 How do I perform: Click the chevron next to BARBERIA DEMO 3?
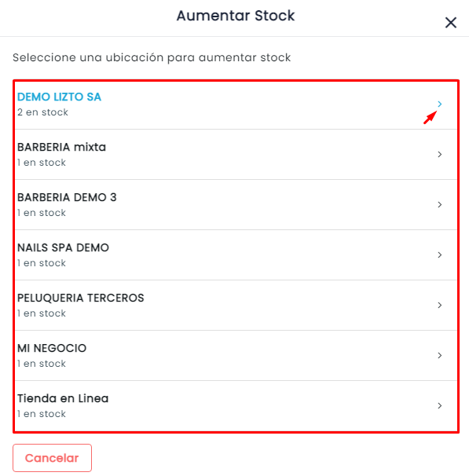click(x=440, y=204)
